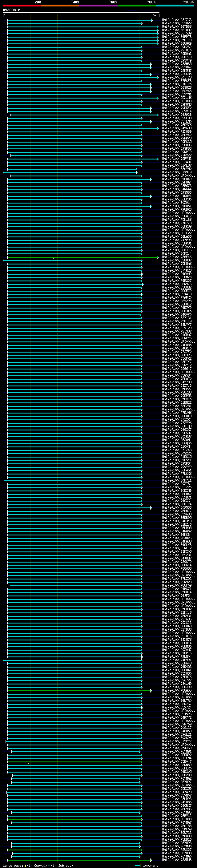Select the UniRef100_Q5B047 label

[x=177, y=761]
